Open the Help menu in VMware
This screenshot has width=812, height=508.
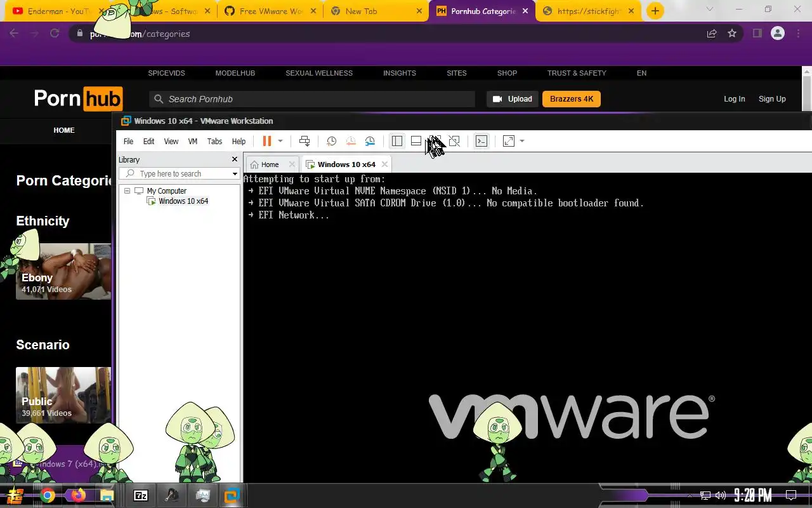[239, 142]
